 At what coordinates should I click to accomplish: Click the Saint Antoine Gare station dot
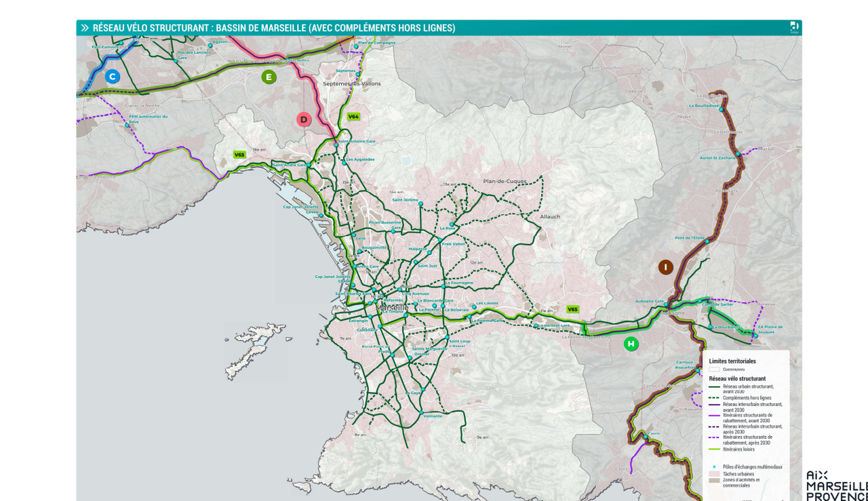click(x=336, y=145)
